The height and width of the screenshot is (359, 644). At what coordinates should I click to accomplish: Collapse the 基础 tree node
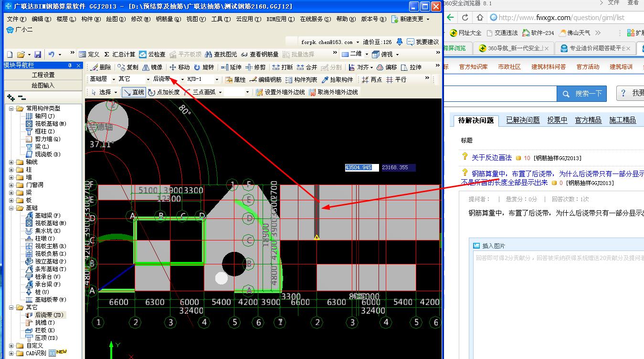coord(11,208)
